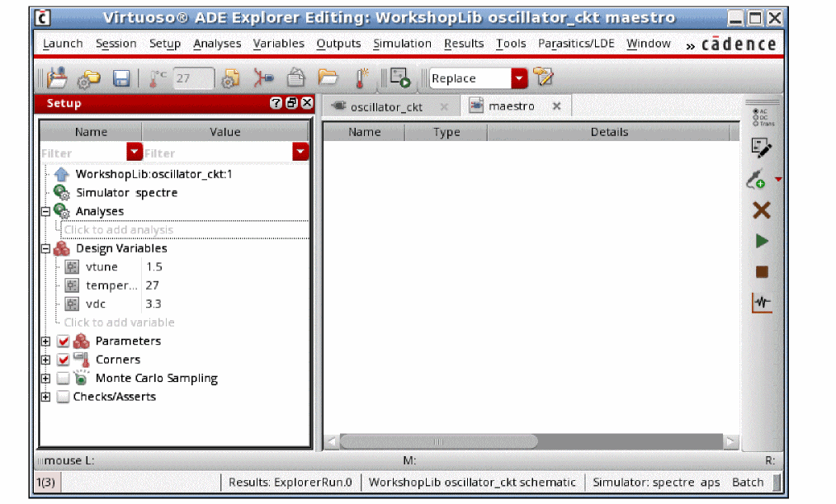836x504 pixels.
Task: Enable the Monte Carlo Sampling checkbox
Action: pos(63,379)
